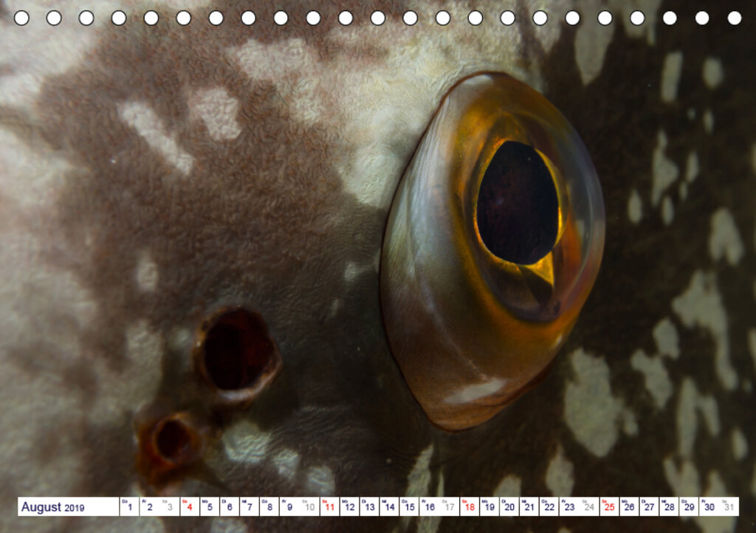756x533 pixels.
Task: Select day 16 in the calendar strip
Action: pos(430,506)
